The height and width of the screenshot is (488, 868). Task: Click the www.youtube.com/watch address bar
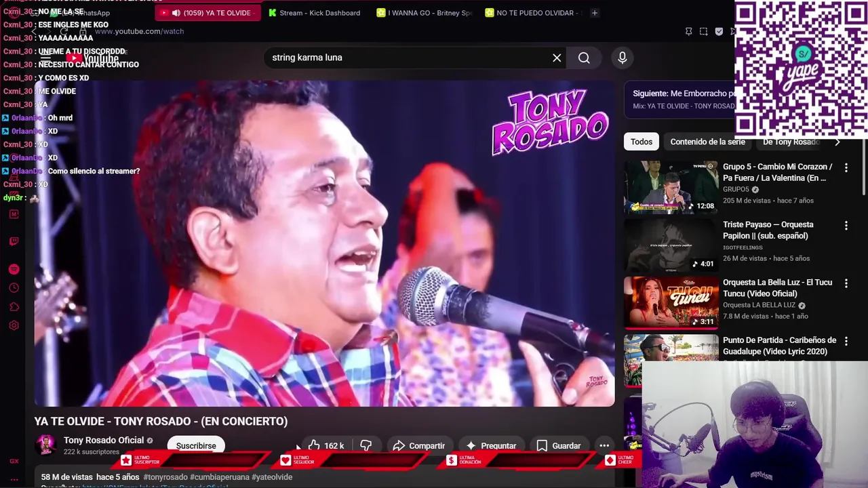(x=139, y=31)
